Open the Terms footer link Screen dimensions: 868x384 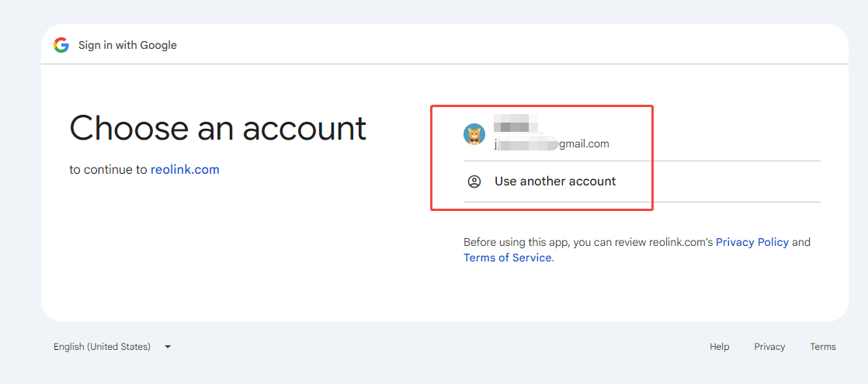pos(823,347)
